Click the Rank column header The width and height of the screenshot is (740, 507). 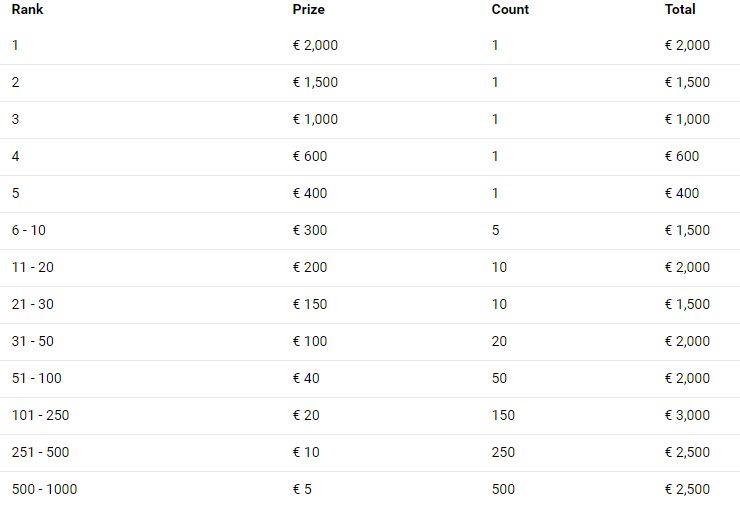point(27,9)
